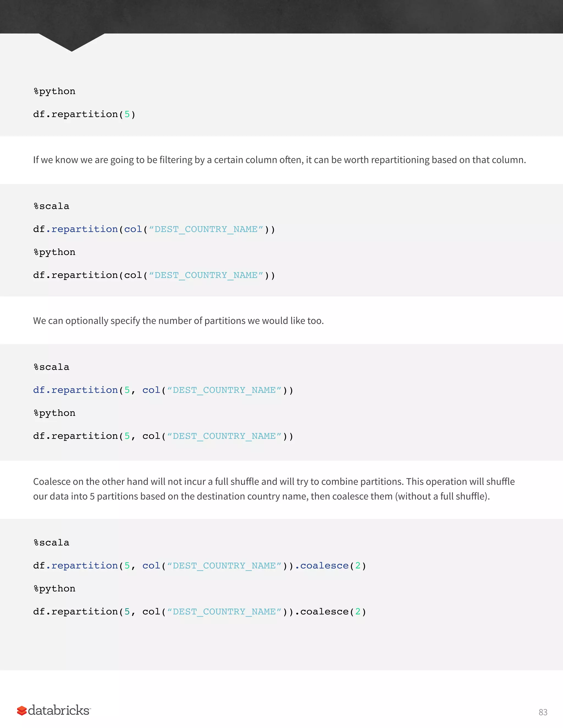Click the scala line df.repartition(col("DEST_COUNTRY_NAME"))
The image size is (563, 728).
tap(154, 229)
